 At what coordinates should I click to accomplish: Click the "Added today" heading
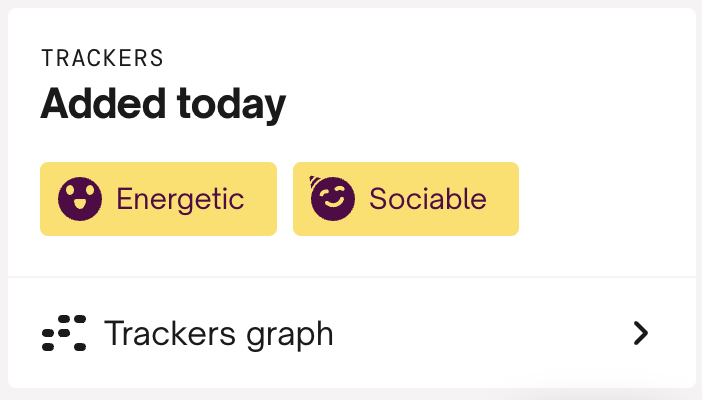[163, 105]
